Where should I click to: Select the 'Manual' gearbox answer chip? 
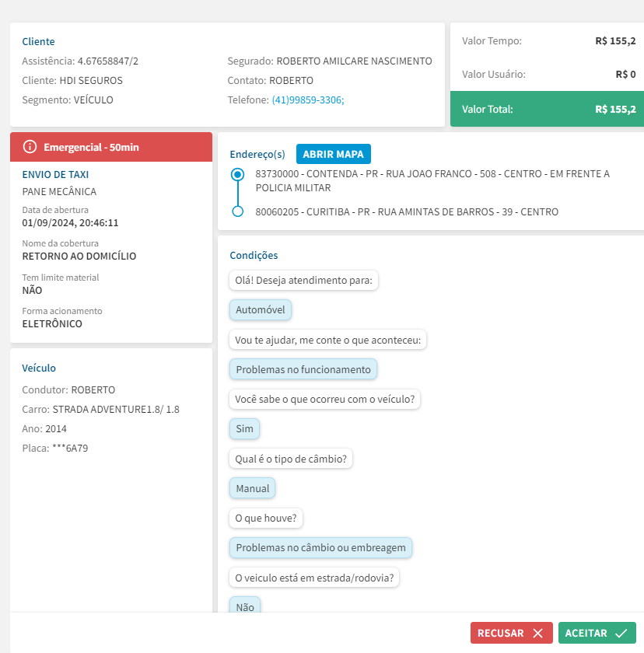coord(253,488)
